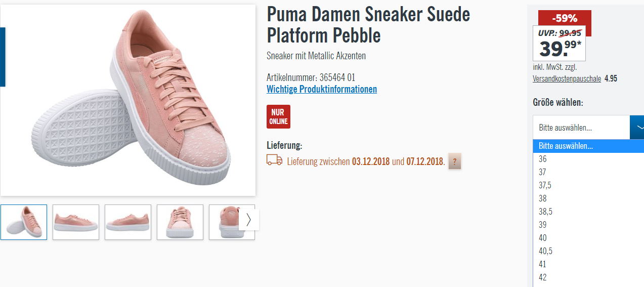Click the next thumbnails arrow
Image resolution: width=644 pixels, height=287 pixels.
pos(248,220)
